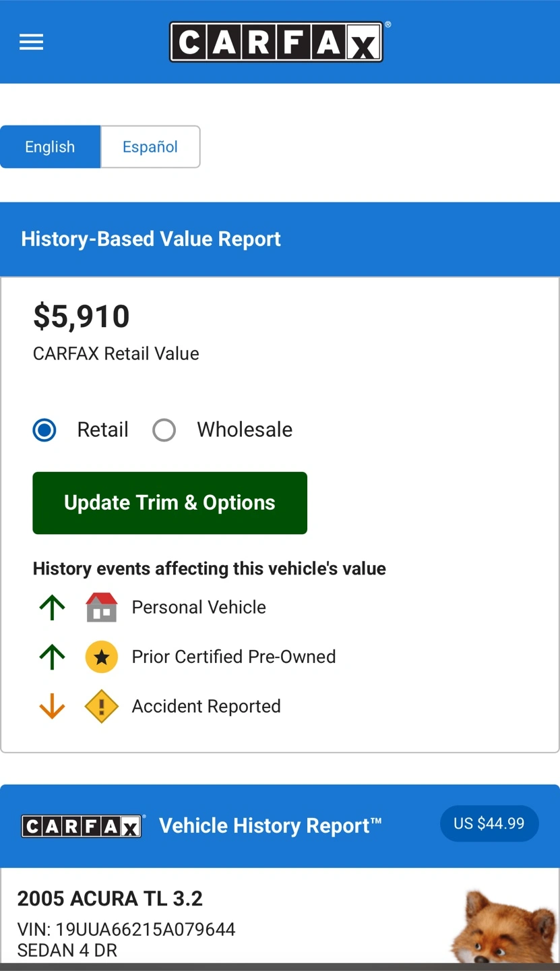Click the fox mascot image

[x=504, y=927]
